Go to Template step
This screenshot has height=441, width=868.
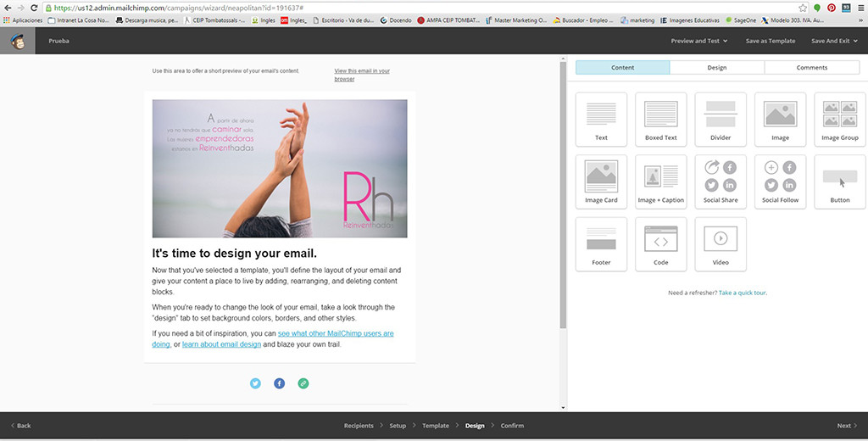(x=436, y=426)
